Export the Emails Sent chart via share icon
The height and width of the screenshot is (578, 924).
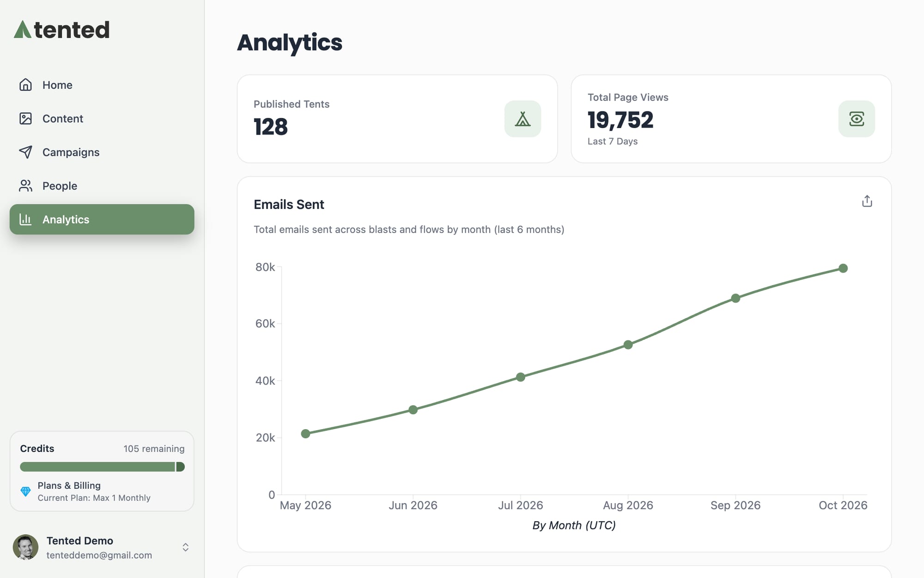(x=867, y=201)
